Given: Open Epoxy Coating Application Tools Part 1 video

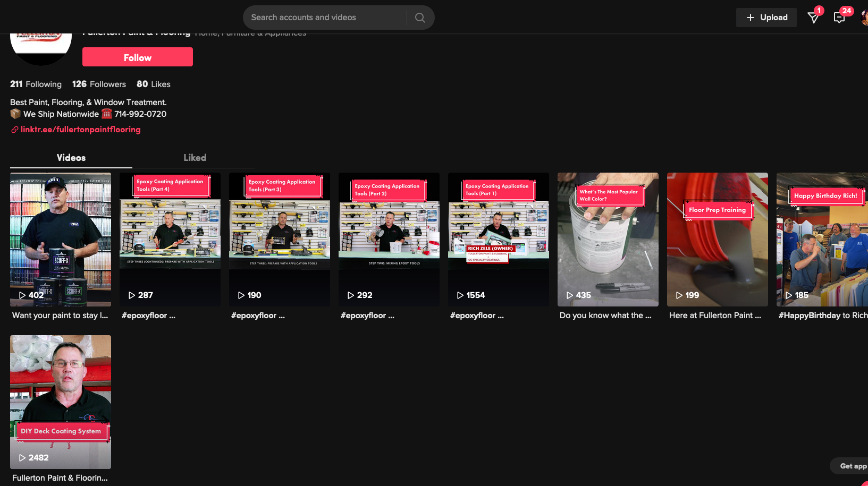Looking at the screenshot, I should (499, 240).
